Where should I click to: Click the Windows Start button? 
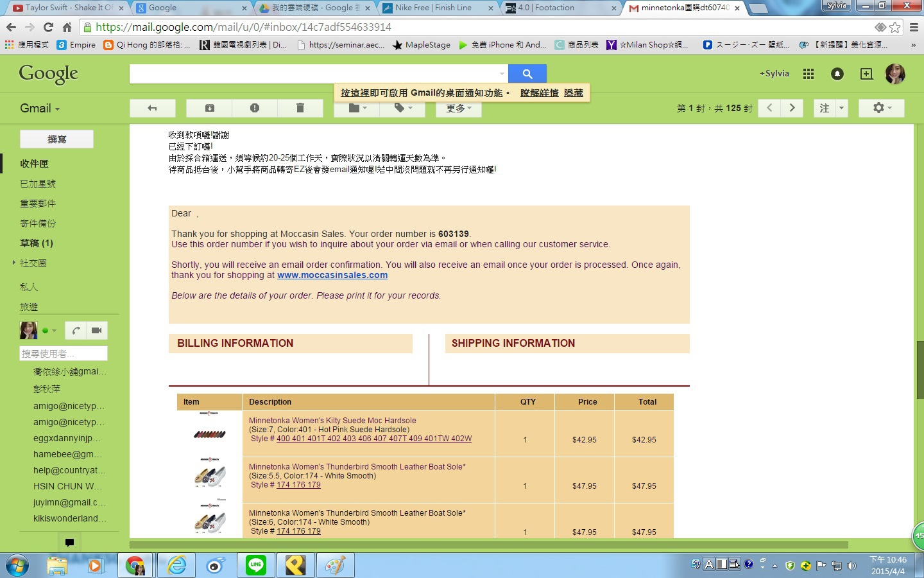point(17,566)
